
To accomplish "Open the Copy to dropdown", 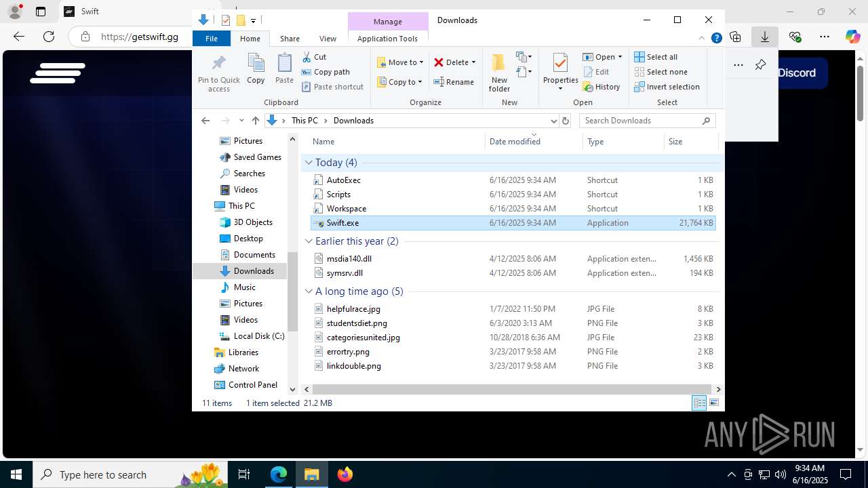I will point(400,82).
